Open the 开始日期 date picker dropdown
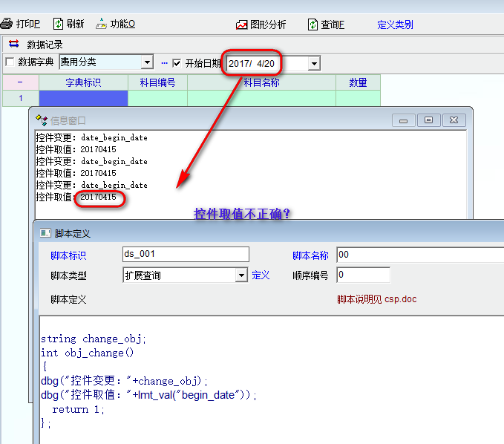 (314, 63)
